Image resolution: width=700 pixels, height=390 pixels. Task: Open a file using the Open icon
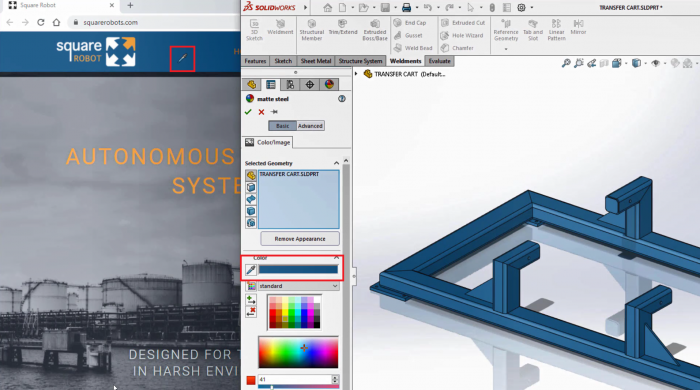click(x=364, y=8)
